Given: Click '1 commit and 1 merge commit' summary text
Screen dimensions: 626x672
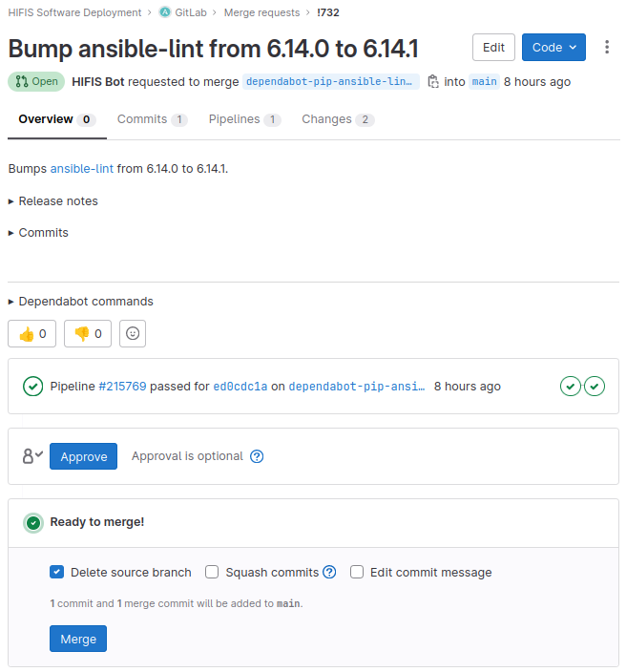Looking at the screenshot, I should 177,603.
